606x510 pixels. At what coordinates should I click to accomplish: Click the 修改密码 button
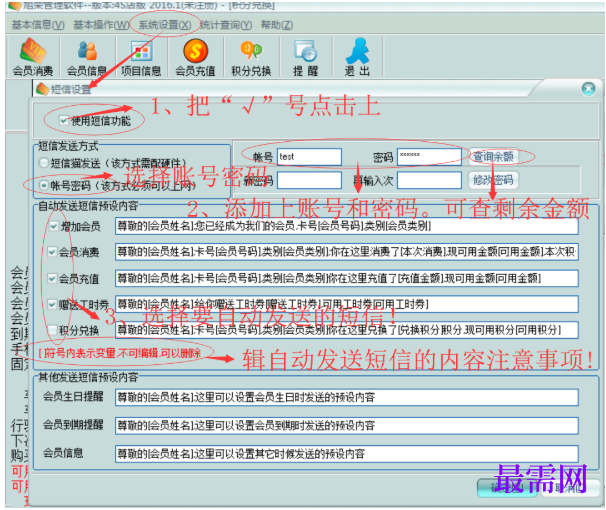coord(494,180)
